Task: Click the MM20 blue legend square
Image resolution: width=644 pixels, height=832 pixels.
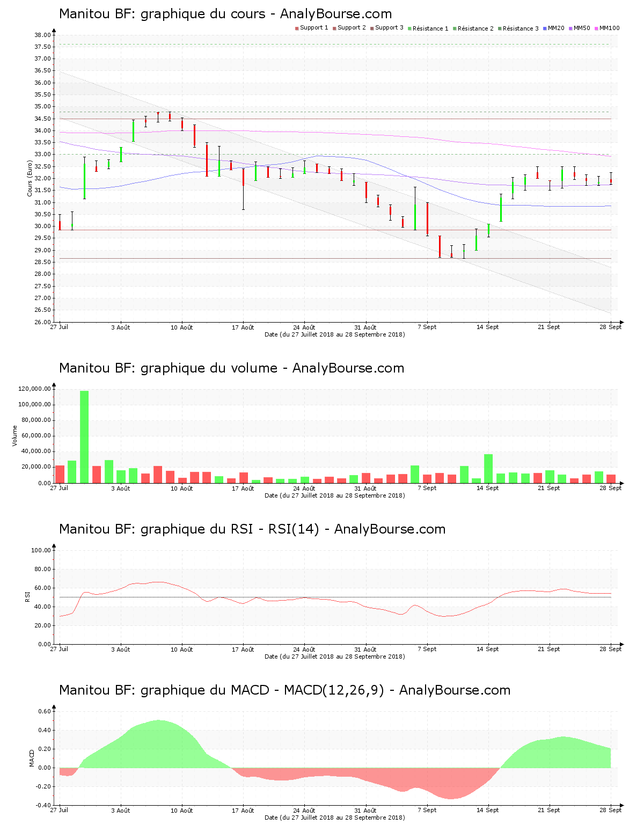Action: tap(545, 28)
